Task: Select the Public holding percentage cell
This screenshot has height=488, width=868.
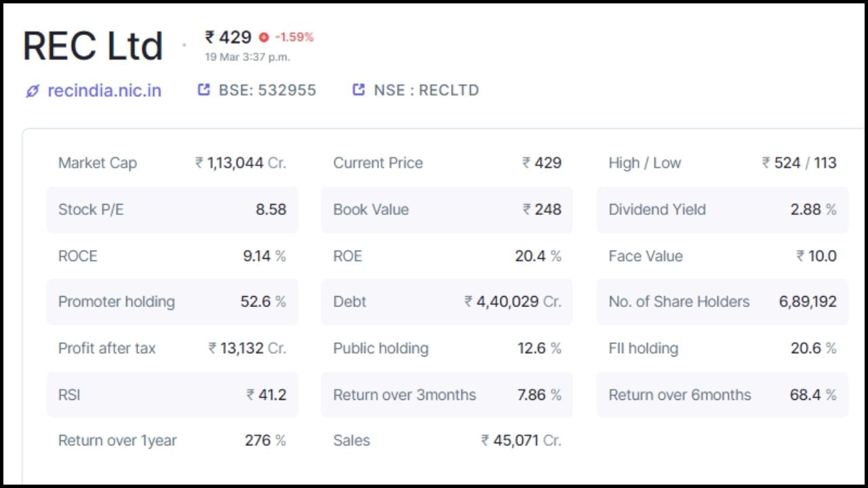Action: click(x=447, y=348)
